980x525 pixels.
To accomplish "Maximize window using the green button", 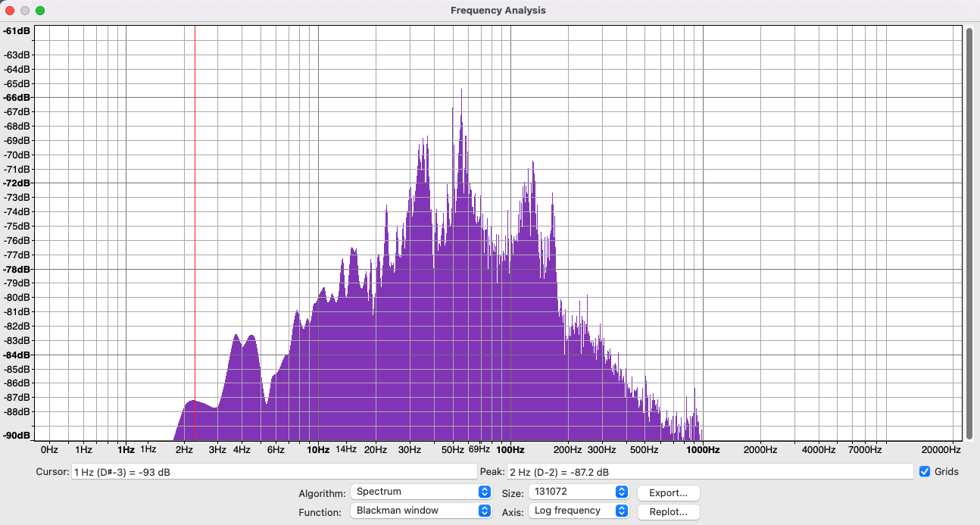I will pos(40,11).
